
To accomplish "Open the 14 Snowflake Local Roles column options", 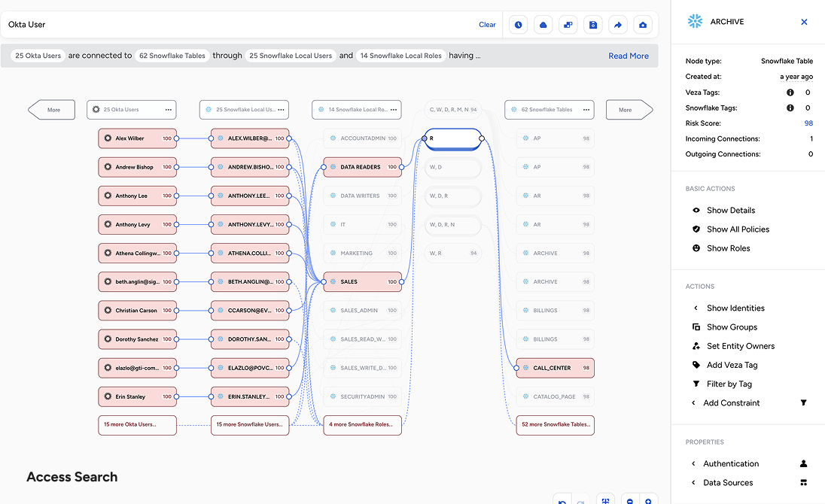I will coord(394,110).
